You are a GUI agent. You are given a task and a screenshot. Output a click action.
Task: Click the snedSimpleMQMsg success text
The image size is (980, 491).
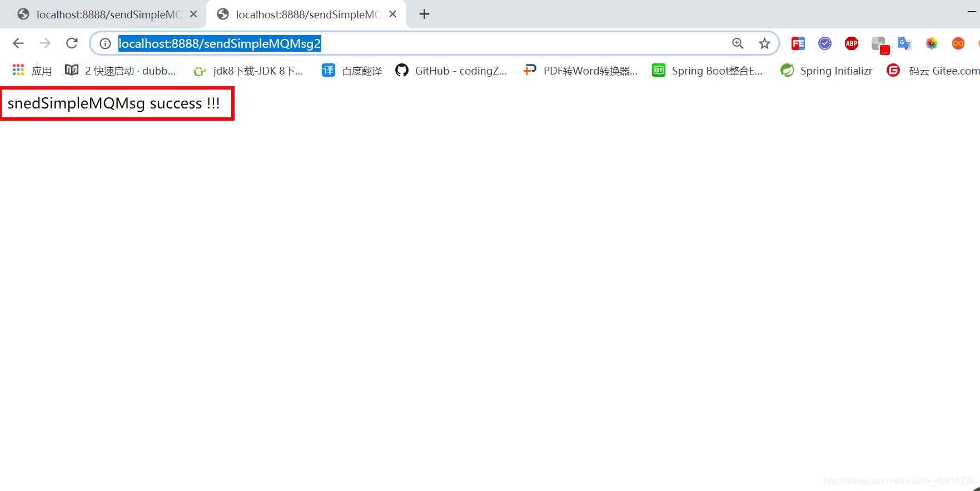coord(114,103)
